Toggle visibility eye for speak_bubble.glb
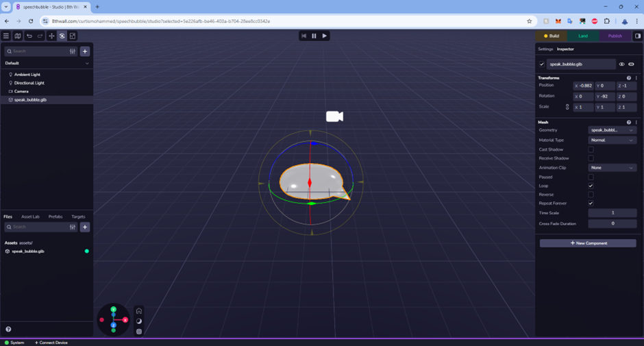This screenshot has width=644, height=346. (x=622, y=64)
